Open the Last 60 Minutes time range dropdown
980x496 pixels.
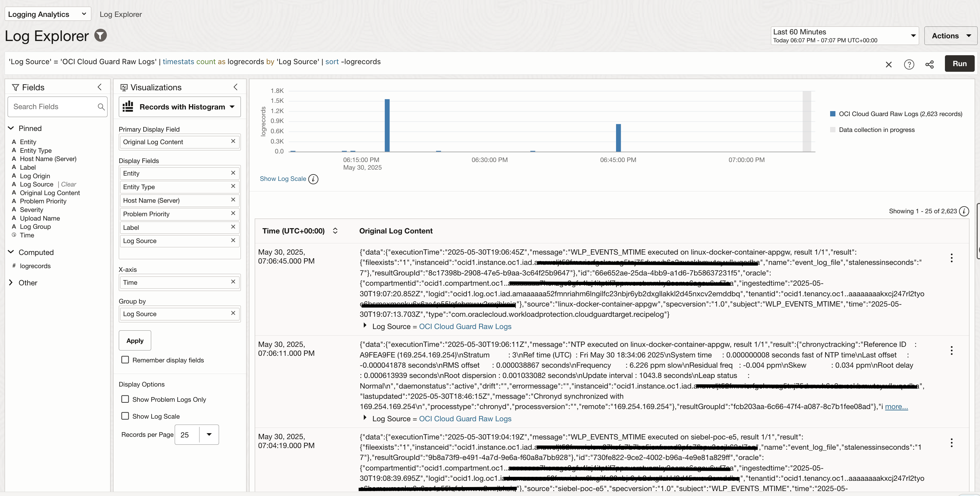[x=844, y=36]
